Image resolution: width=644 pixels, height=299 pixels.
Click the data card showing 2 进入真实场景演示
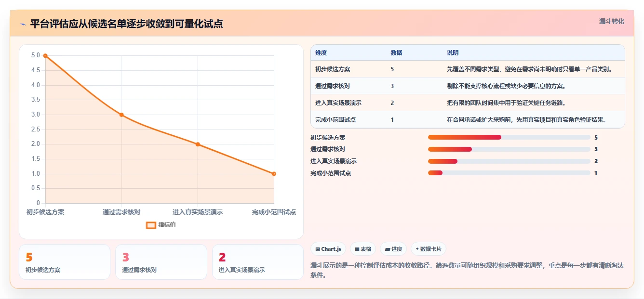click(258, 262)
